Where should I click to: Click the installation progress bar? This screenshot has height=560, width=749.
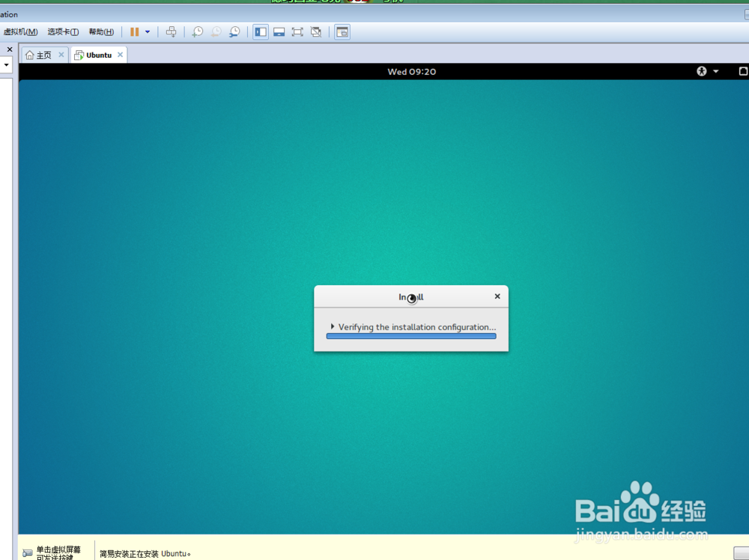tap(411, 335)
